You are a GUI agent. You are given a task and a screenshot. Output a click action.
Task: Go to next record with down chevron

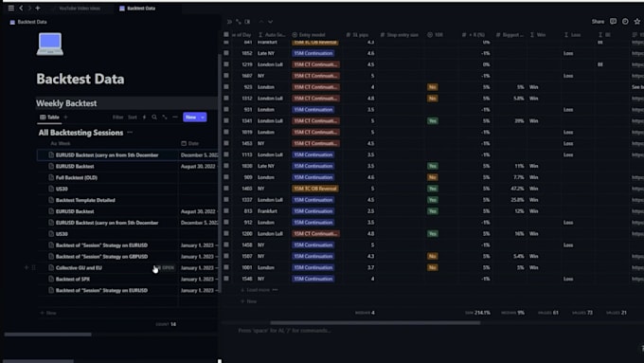coord(270,22)
